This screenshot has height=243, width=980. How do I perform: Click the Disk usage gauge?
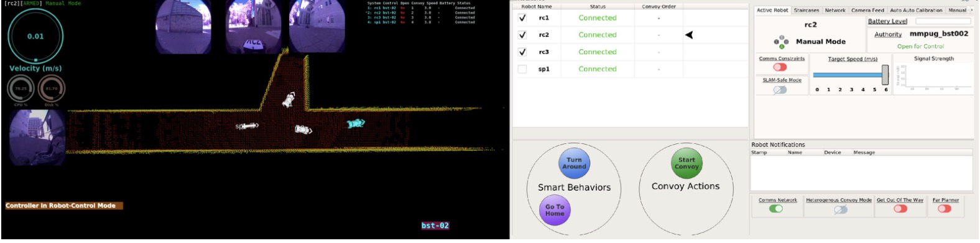click(51, 89)
